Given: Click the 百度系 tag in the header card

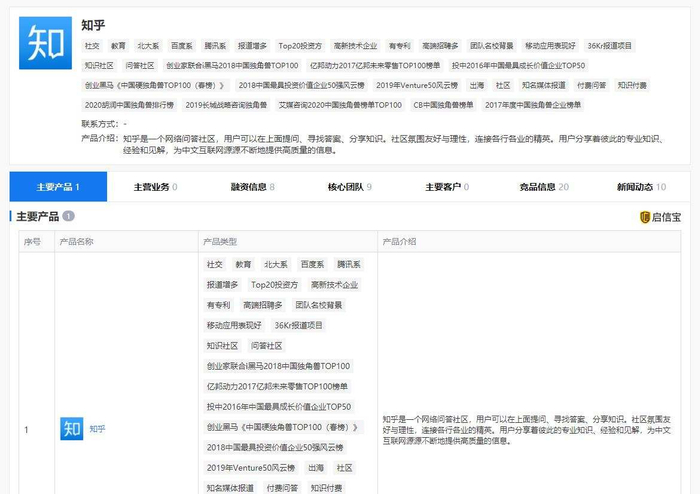Looking at the screenshot, I should (182, 46).
